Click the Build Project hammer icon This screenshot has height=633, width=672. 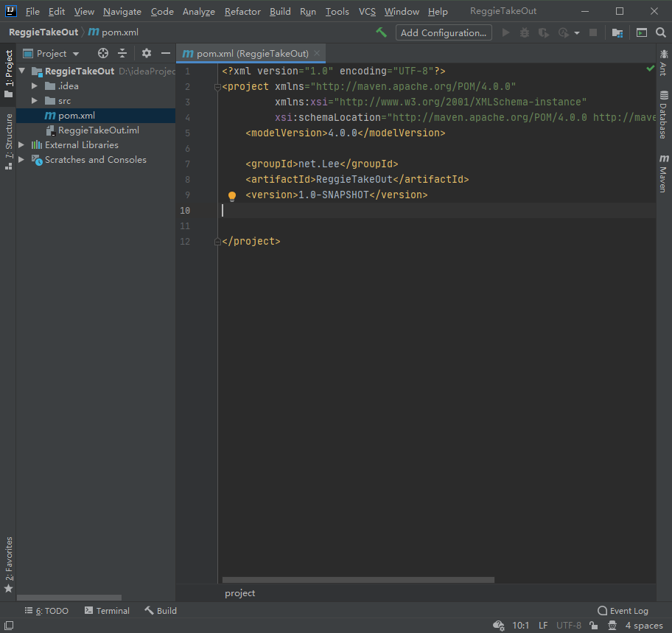tap(381, 32)
